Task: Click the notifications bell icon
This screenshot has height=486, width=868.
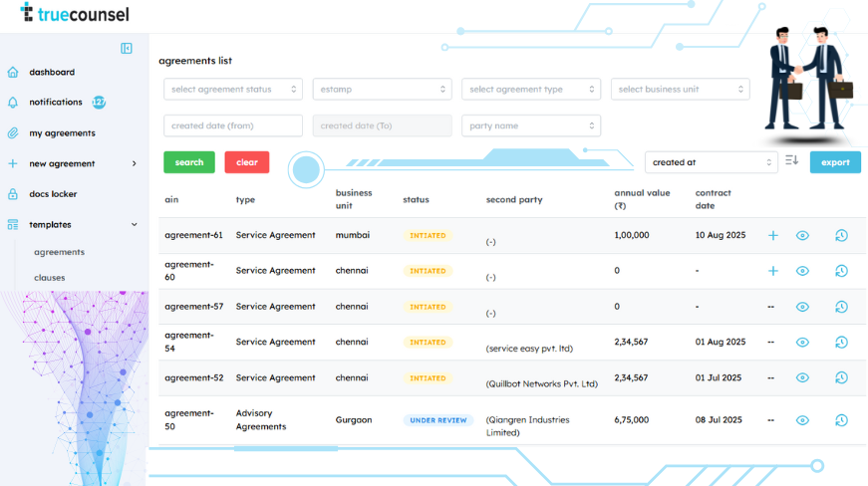Action: (x=13, y=103)
